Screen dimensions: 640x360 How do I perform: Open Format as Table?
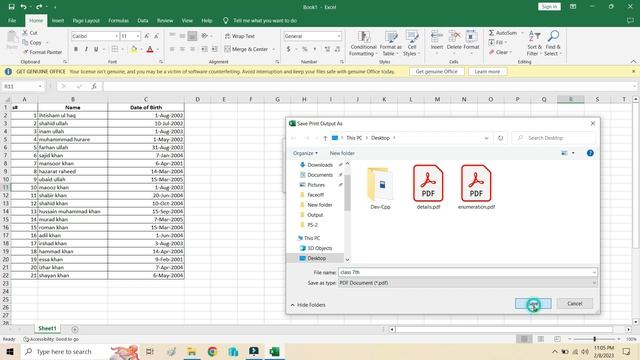click(391, 43)
